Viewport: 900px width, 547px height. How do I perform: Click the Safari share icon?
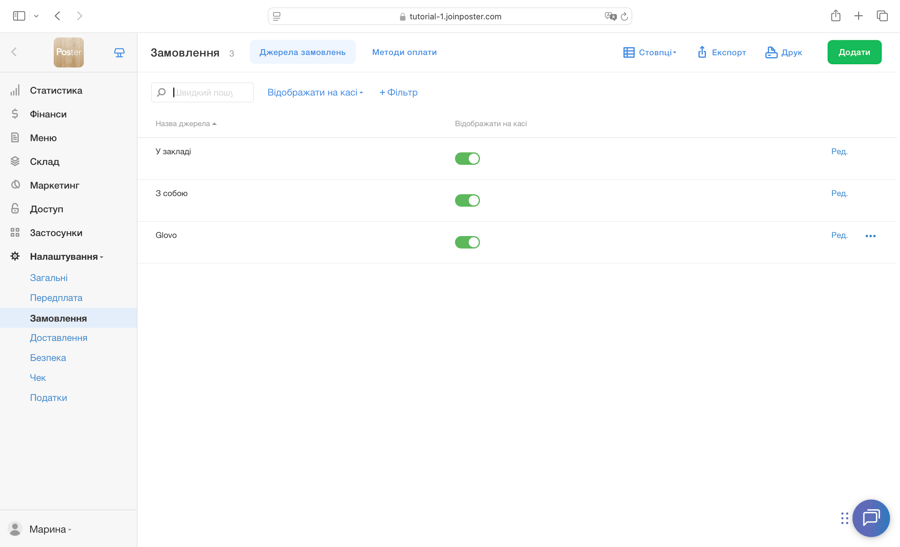coord(835,16)
